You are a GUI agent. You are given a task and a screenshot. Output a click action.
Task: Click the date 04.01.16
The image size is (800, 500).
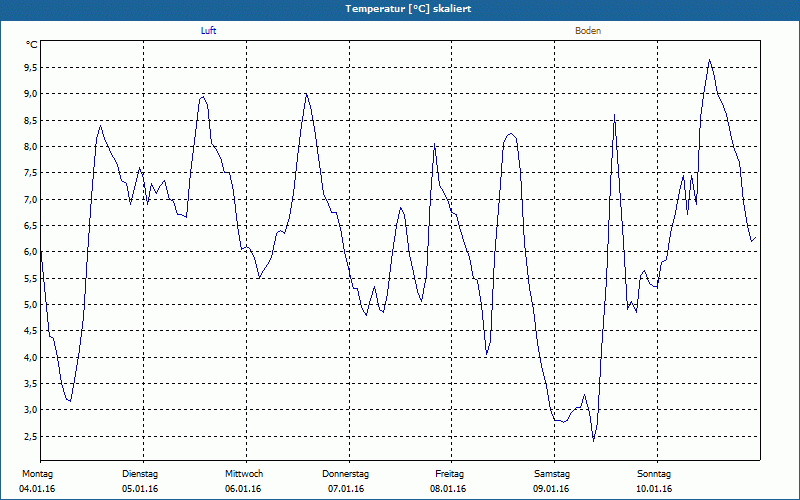coord(37,489)
